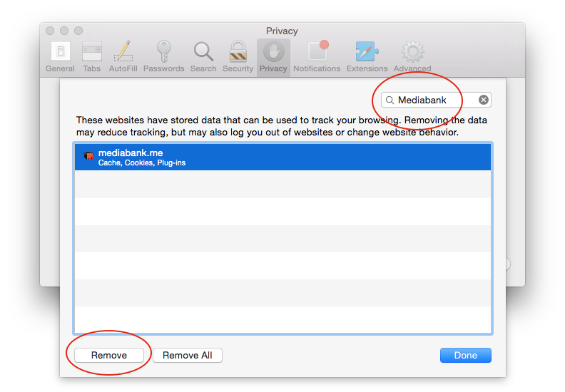Zoom the Privacy window
This screenshot has width=565, height=392.
pyautogui.click(x=78, y=31)
